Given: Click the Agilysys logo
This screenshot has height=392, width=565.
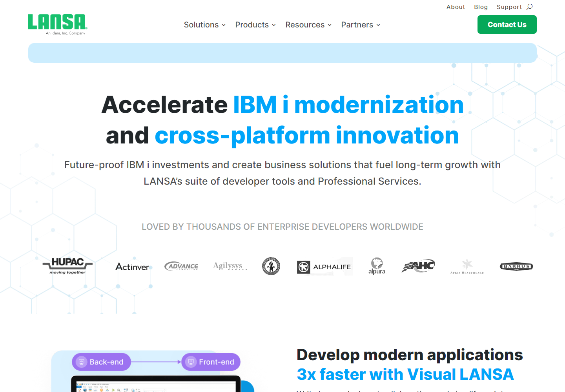Looking at the screenshot, I should tap(230, 266).
